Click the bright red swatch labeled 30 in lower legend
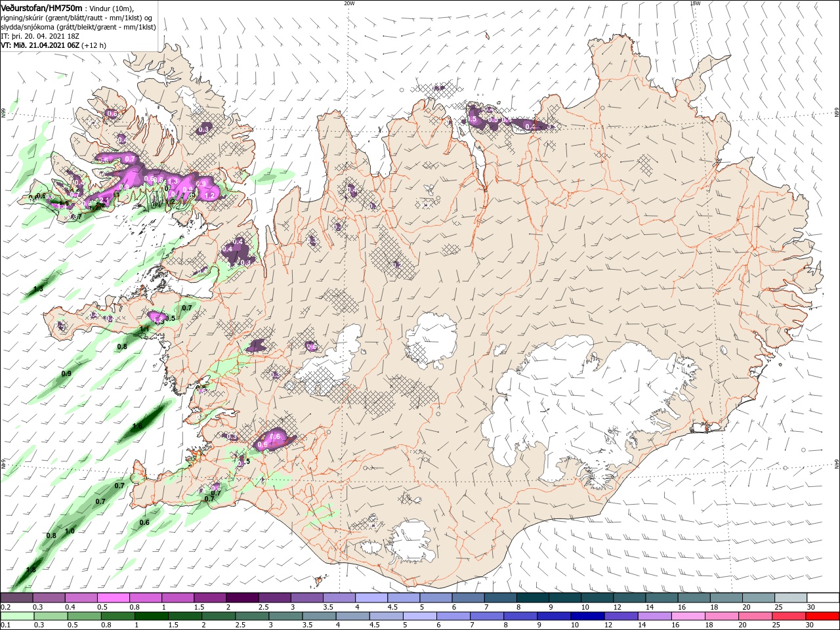Viewport: 840px width, 630px height. (823, 616)
